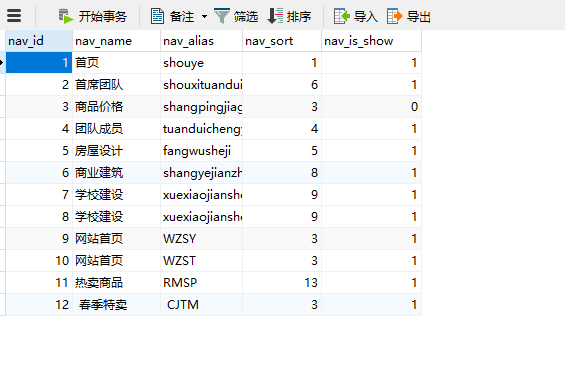
Task: Click the fangwusheji alias cell
Action: coord(201,151)
